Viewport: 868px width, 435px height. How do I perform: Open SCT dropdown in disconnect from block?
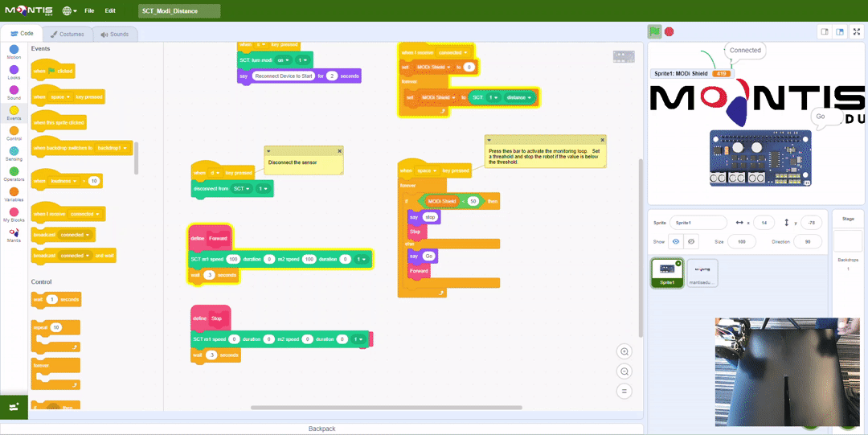pos(242,189)
